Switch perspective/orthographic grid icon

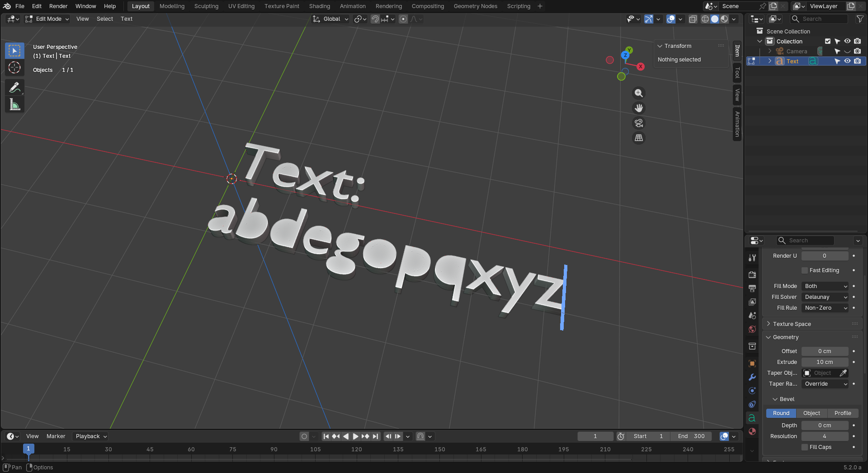point(638,138)
